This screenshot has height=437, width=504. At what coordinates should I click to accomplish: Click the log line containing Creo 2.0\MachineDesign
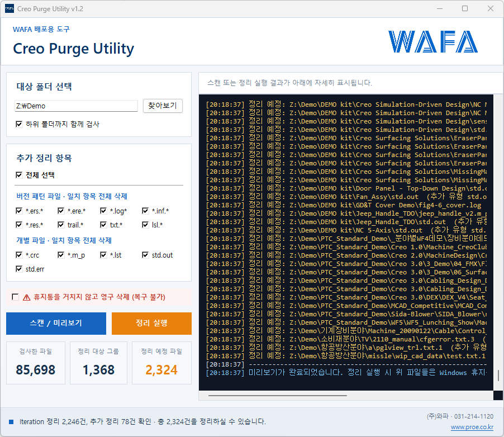click(346, 255)
